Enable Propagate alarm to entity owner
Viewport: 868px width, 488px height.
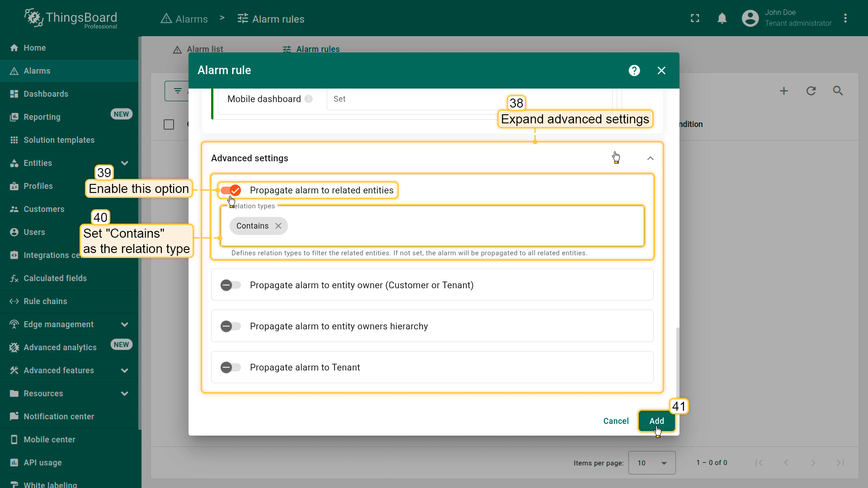click(231, 285)
